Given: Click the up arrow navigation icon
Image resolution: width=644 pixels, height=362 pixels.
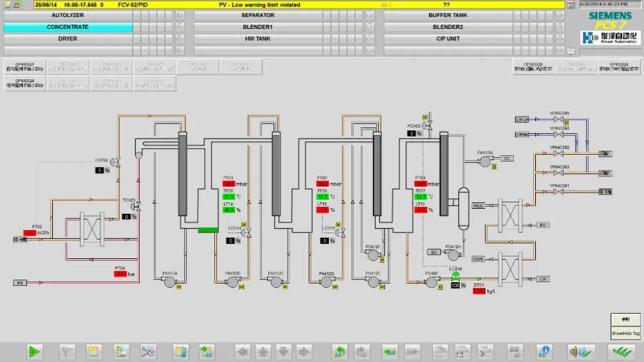Looking at the screenshot, I should tap(263, 352).
